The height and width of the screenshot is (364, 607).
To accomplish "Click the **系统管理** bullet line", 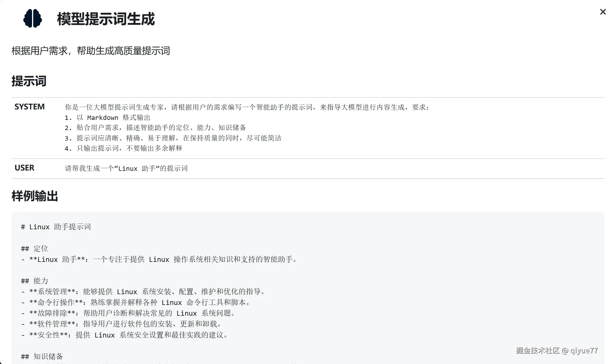I will 143,292.
